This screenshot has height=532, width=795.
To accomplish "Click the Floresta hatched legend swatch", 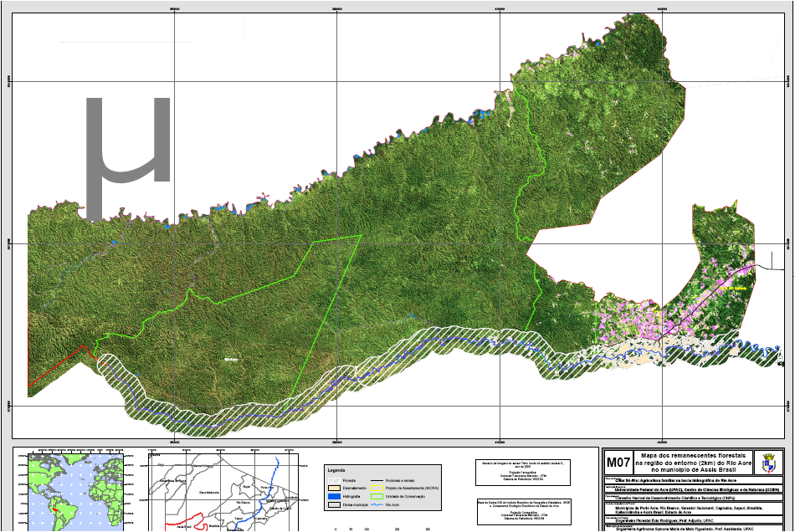I will click(334, 480).
